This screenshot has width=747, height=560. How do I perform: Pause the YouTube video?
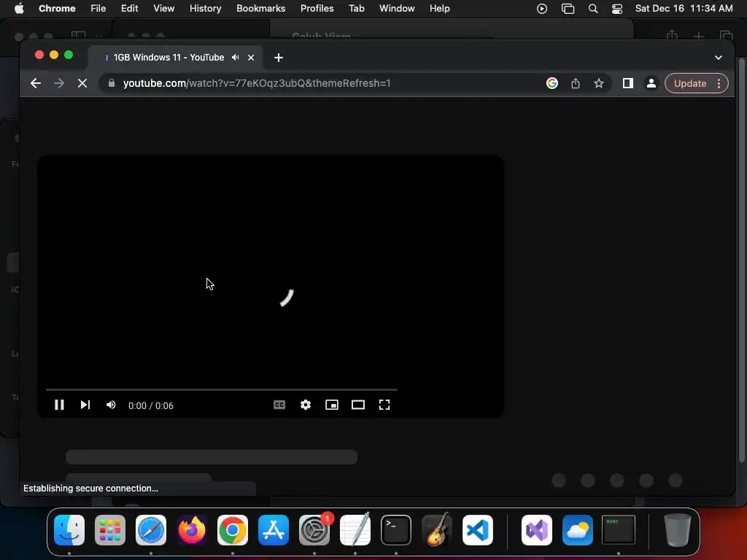pos(59,405)
